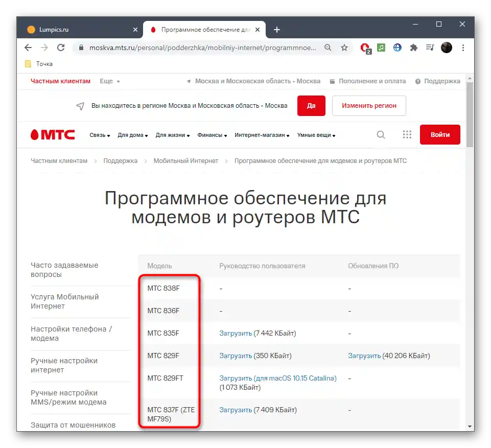Open Настройки телефона / модема sidebar item
Viewport: 491px width, 448px height.
(x=71, y=334)
